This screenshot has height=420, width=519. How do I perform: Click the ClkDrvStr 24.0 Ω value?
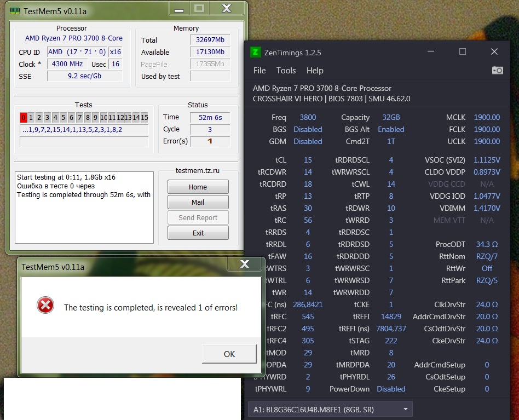click(x=487, y=304)
